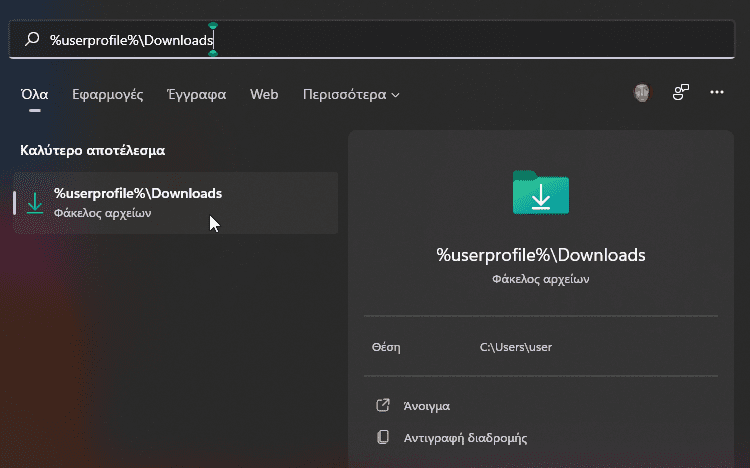Switch to the Όλα tab
Screen dimensions: 750x468
[x=34, y=94]
